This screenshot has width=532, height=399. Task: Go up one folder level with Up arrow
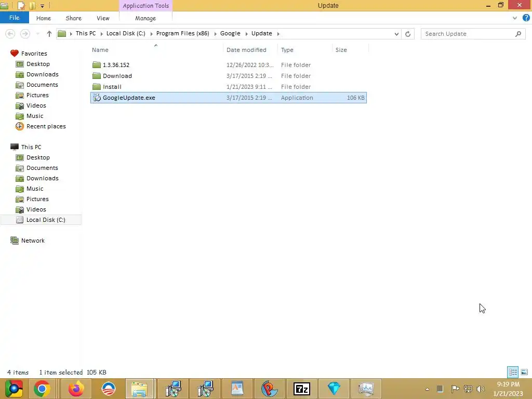[49, 34]
